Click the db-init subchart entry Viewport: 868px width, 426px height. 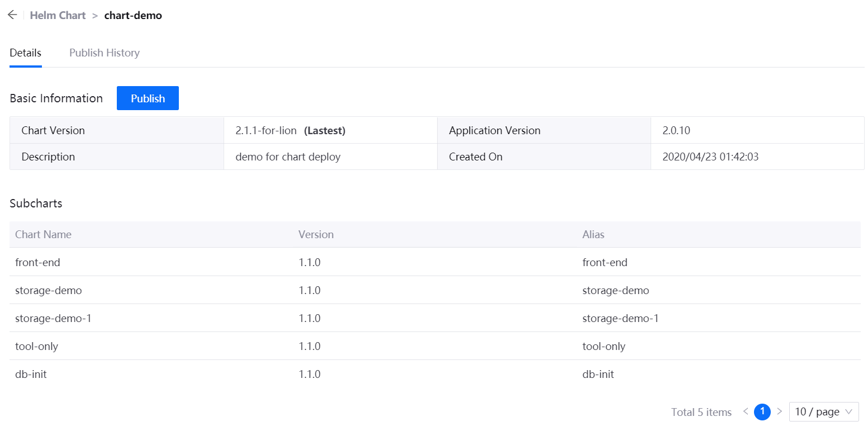pyautogui.click(x=31, y=374)
